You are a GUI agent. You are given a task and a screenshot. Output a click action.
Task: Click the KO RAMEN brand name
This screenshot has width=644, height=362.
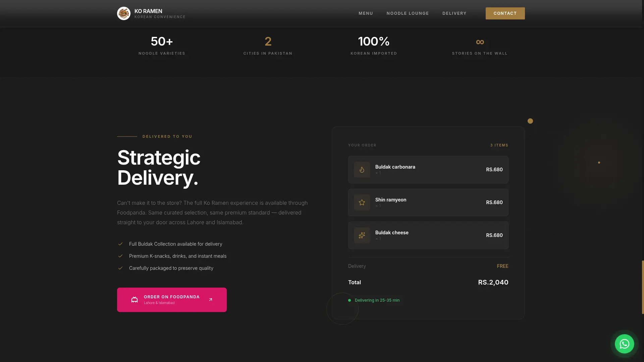(148, 11)
